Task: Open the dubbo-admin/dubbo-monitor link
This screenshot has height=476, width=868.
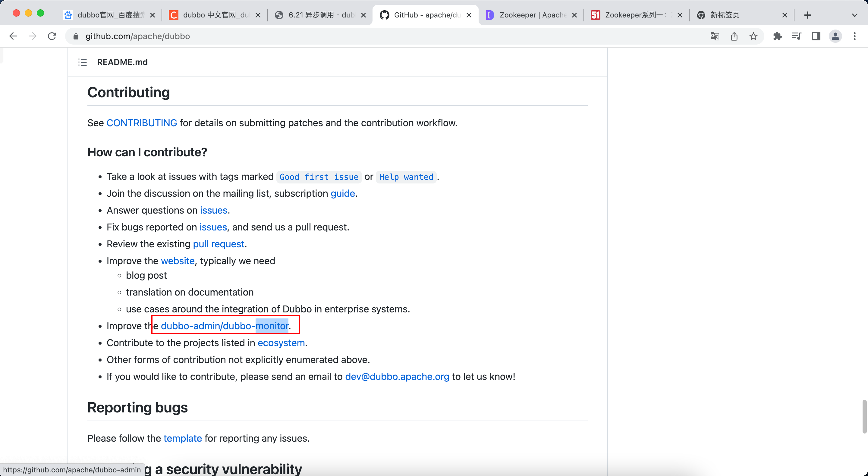Action: point(225,326)
